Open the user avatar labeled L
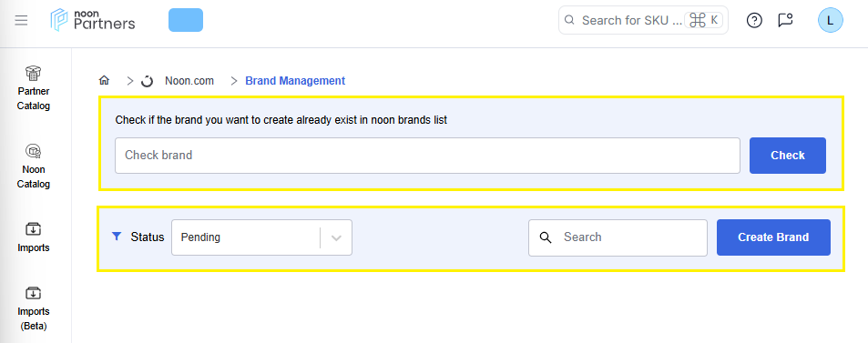Screen dimensions: 868x343 tap(830, 20)
